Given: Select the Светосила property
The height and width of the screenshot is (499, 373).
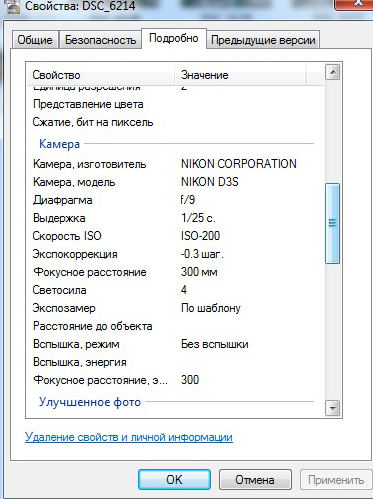Looking at the screenshot, I should pos(59,290).
